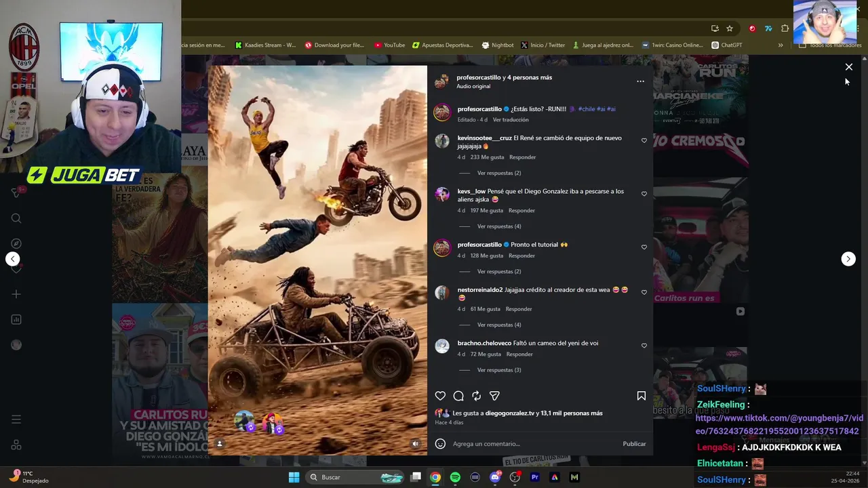Open the comment bubble icon under the post

tap(458, 396)
